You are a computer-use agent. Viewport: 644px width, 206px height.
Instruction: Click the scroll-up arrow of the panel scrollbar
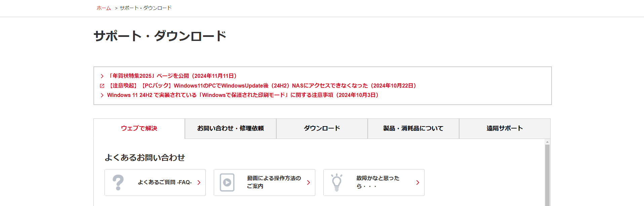[547, 142]
